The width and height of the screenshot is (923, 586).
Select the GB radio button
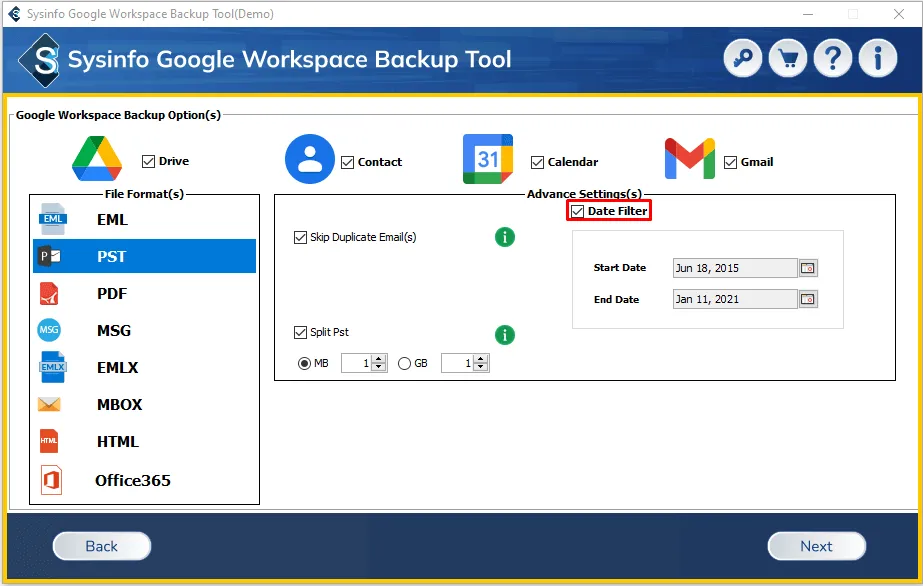[405, 364]
